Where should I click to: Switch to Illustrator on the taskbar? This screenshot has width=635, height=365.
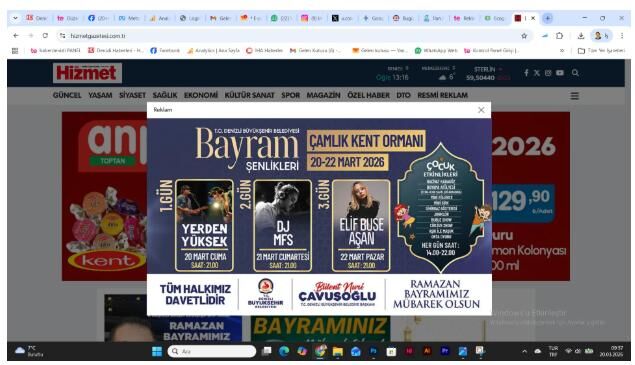pos(427,351)
